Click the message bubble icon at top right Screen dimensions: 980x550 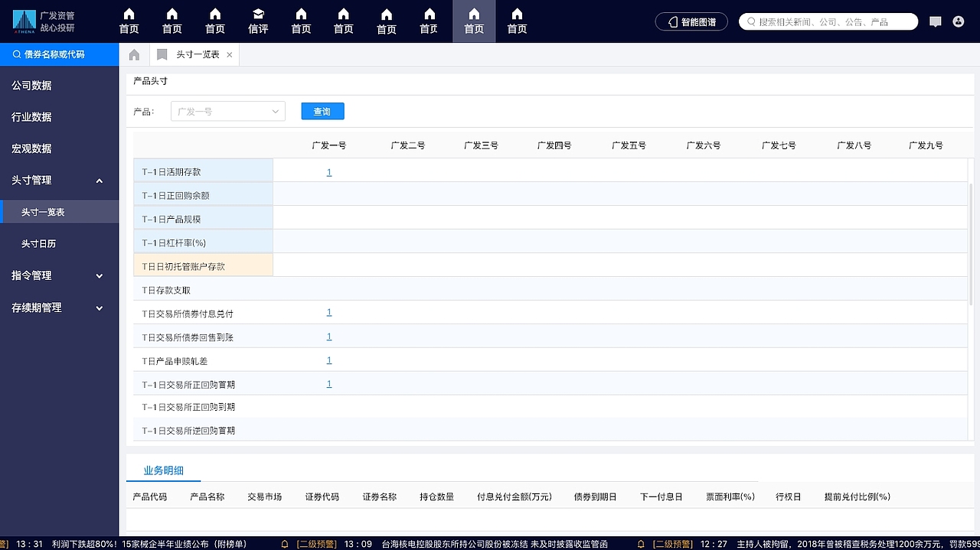pos(935,21)
